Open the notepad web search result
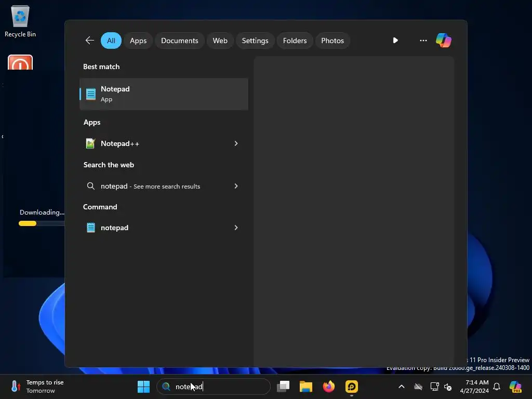 coord(164,186)
